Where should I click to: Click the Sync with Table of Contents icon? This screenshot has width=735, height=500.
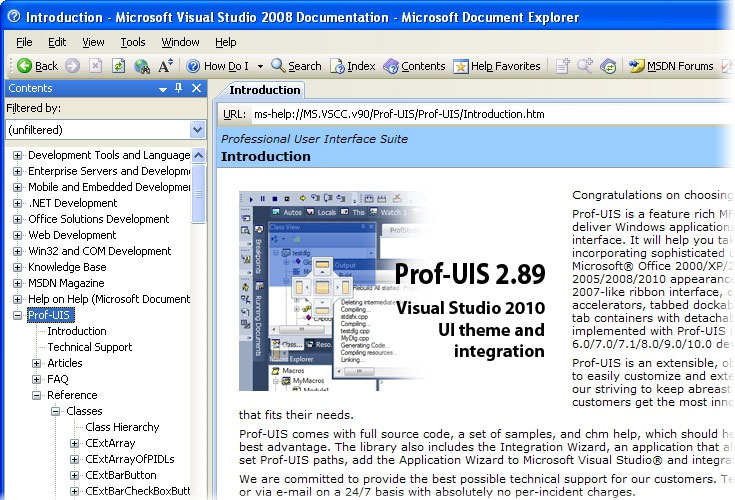click(608, 66)
